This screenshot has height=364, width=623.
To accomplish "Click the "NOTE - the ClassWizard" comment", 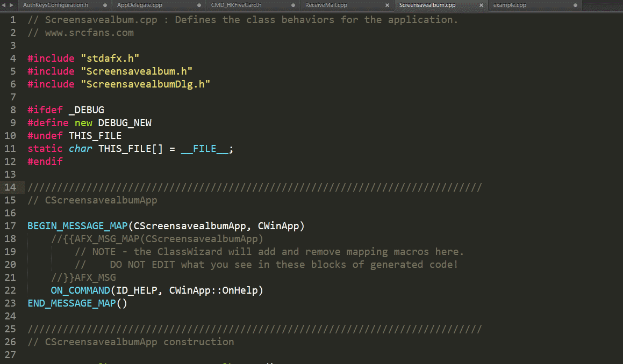I will [x=269, y=252].
